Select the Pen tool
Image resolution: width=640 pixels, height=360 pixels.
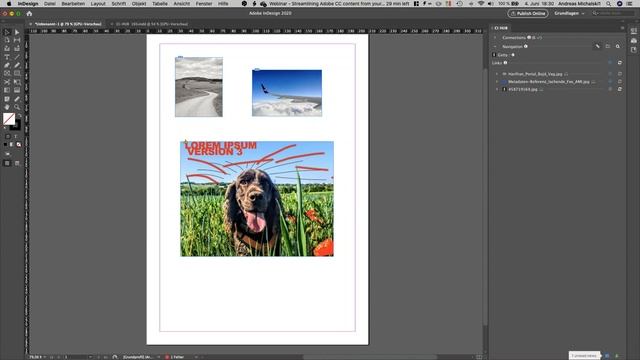[7, 65]
